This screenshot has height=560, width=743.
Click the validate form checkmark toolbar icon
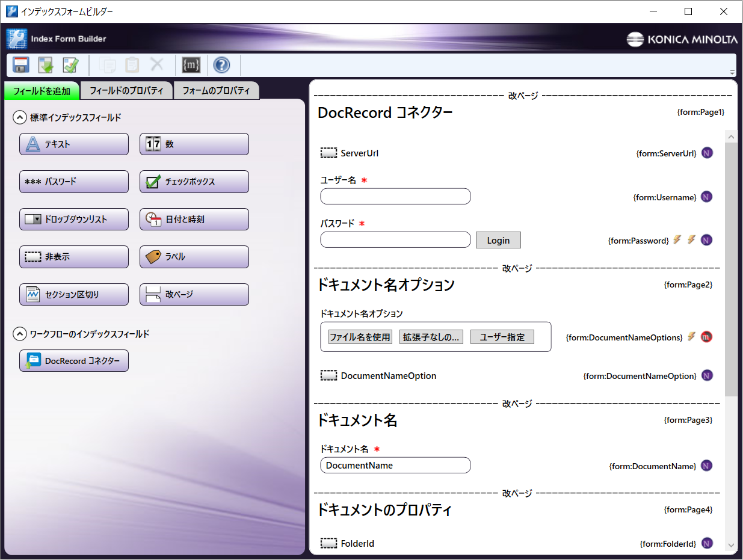coord(71,65)
